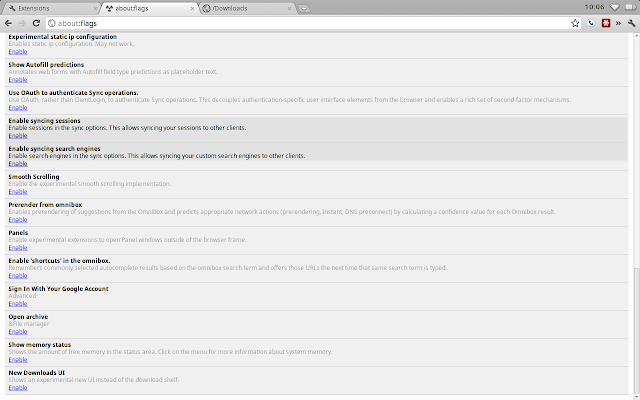The height and width of the screenshot is (400, 640).
Task: Open a new tab with the tab strip button
Action: [304, 9]
